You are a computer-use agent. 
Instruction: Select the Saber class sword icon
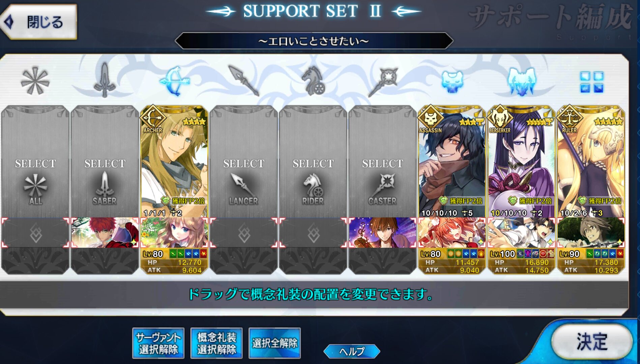tap(105, 80)
